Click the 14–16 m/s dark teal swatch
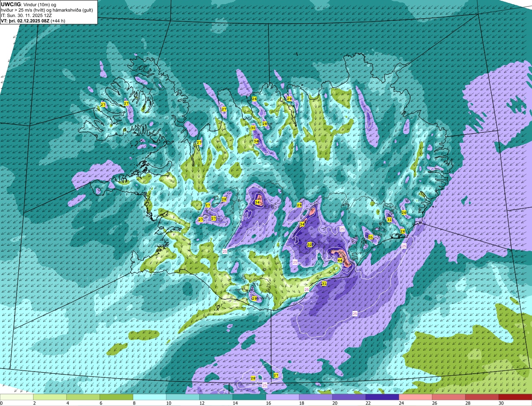 coord(249,397)
